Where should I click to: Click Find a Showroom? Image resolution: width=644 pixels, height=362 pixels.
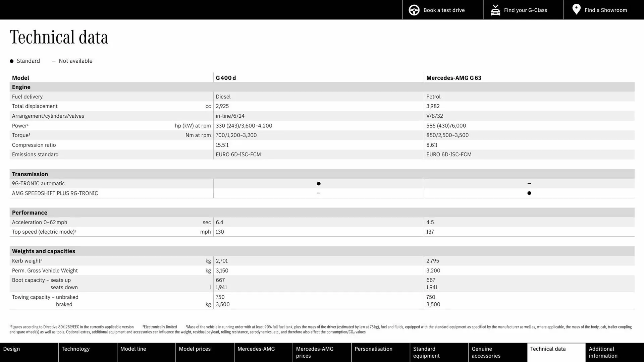[606, 10]
